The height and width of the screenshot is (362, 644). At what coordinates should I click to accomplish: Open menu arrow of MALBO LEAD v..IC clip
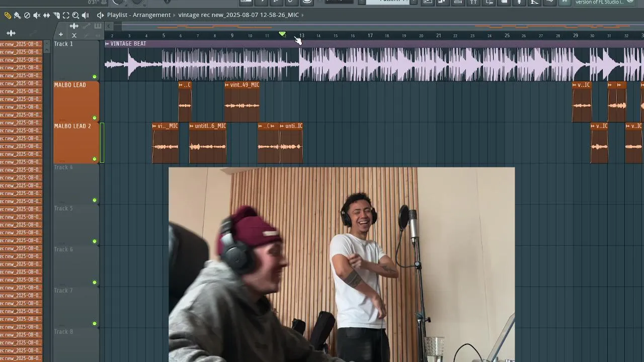[575, 85]
